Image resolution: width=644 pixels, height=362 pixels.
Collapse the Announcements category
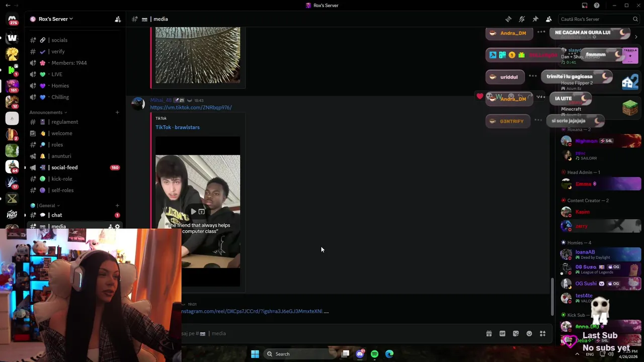point(48,112)
